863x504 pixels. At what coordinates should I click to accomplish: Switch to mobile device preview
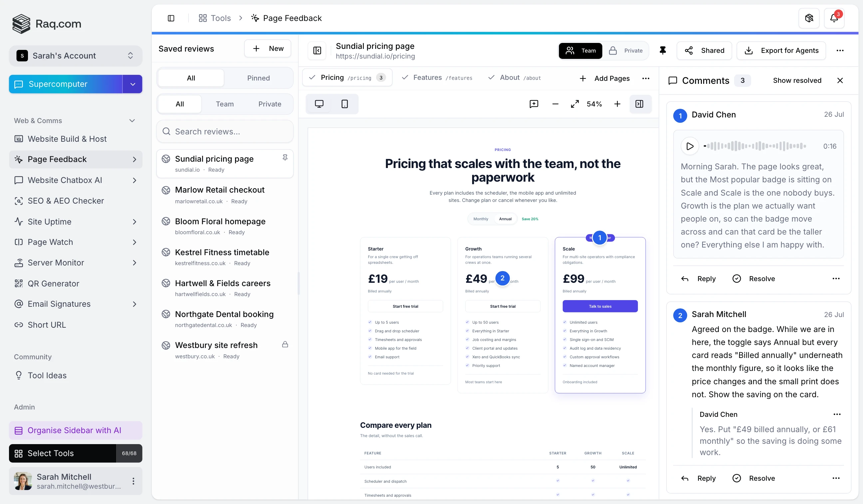coord(345,104)
